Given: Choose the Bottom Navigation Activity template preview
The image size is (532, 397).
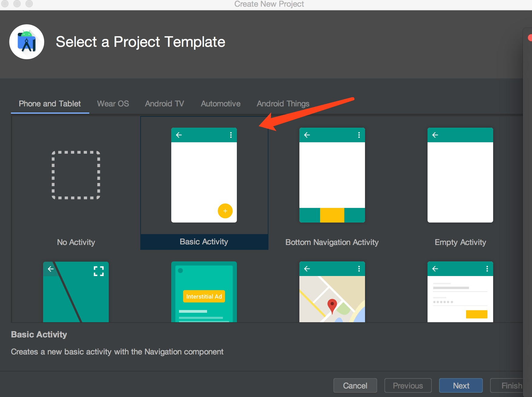Looking at the screenshot, I should pos(332,175).
